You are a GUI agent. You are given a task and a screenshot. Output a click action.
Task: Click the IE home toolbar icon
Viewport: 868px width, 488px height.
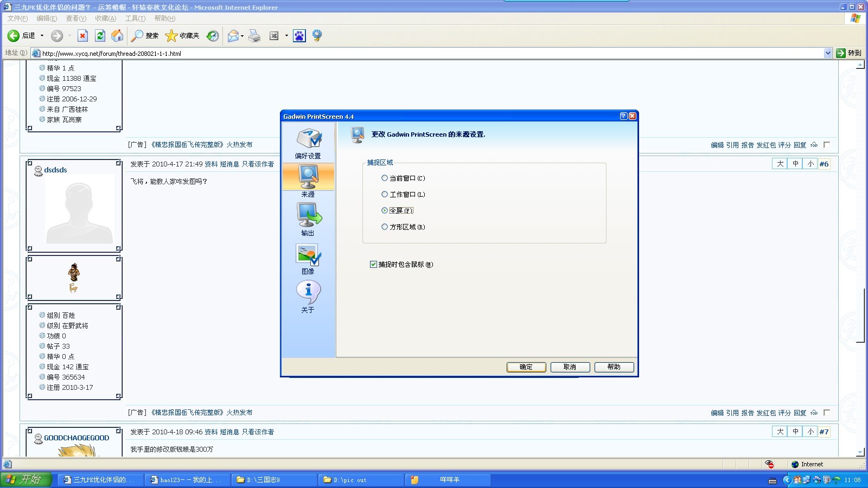(117, 36)
